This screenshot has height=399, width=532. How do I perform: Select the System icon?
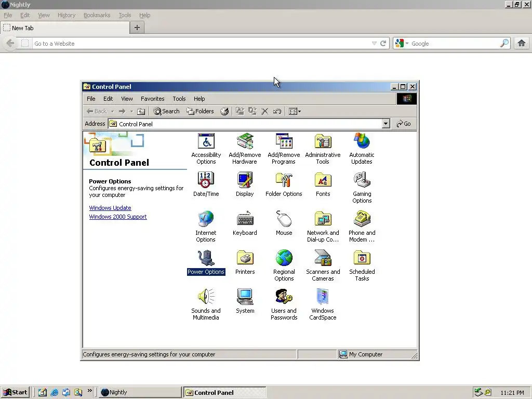coord(245,297)
